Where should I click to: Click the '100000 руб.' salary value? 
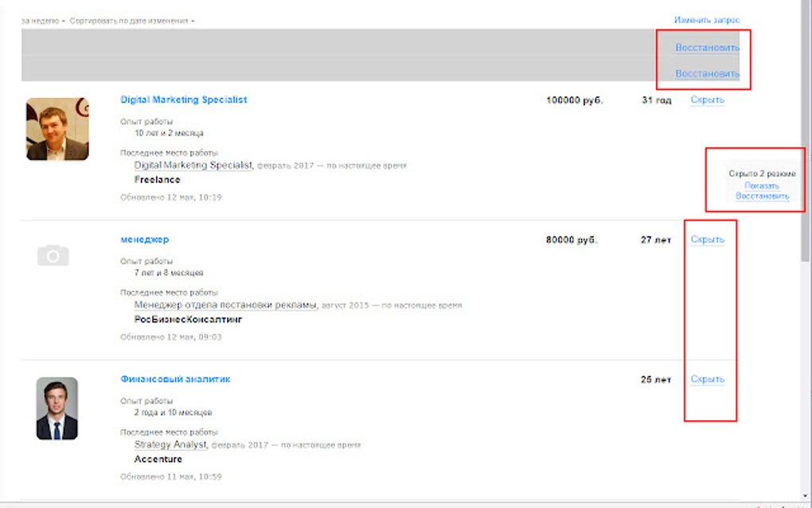coord(574,100)
